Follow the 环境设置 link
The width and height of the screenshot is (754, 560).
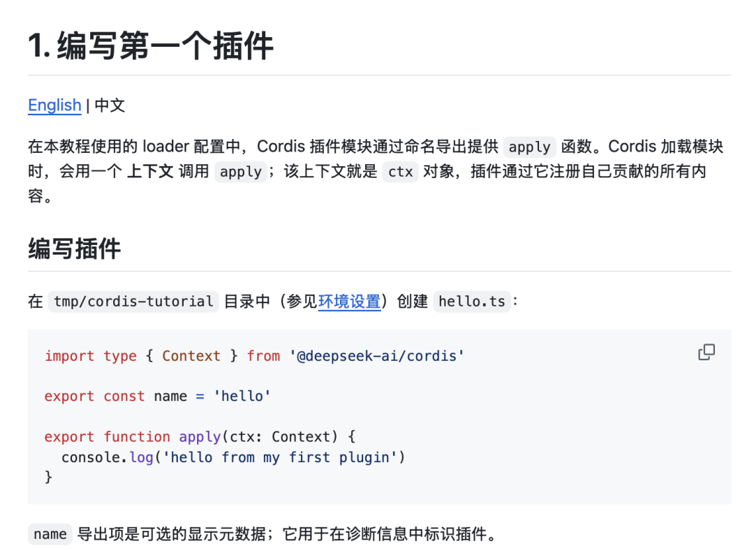point(349,301)
